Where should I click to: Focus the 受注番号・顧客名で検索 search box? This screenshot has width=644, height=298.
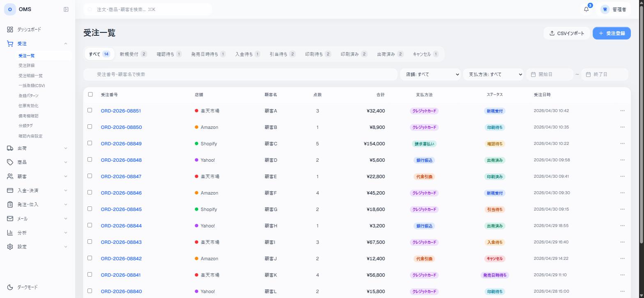pos(240,74)
